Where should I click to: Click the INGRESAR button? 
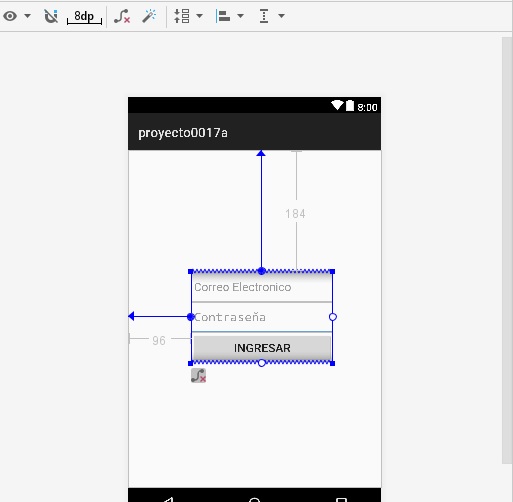coord(262,348)
